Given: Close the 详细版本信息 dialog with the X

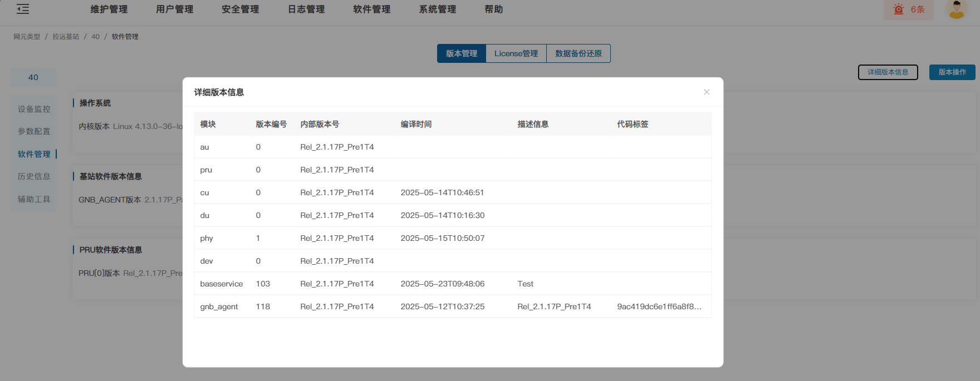Looking at the screenshot, I should 707,92.
